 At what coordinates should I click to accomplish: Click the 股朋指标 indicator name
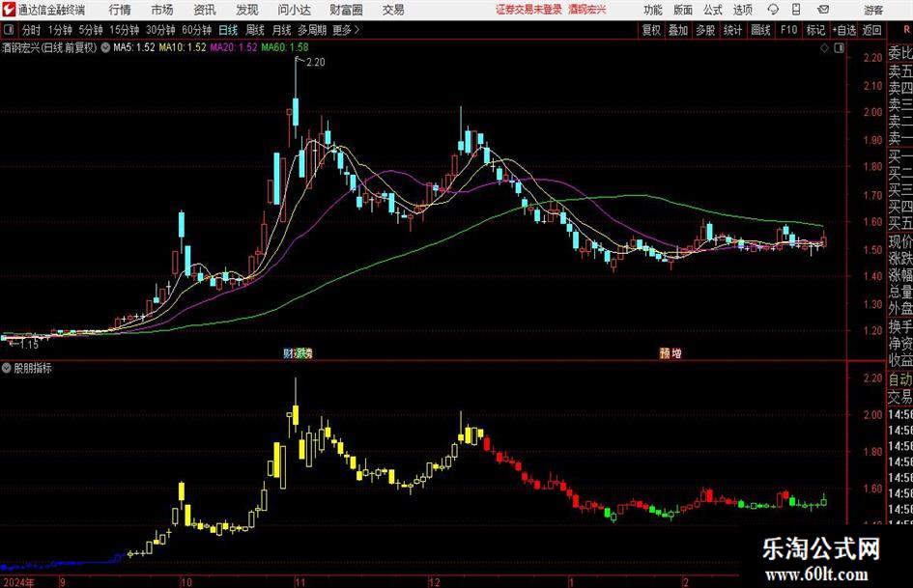coord(33,368)
